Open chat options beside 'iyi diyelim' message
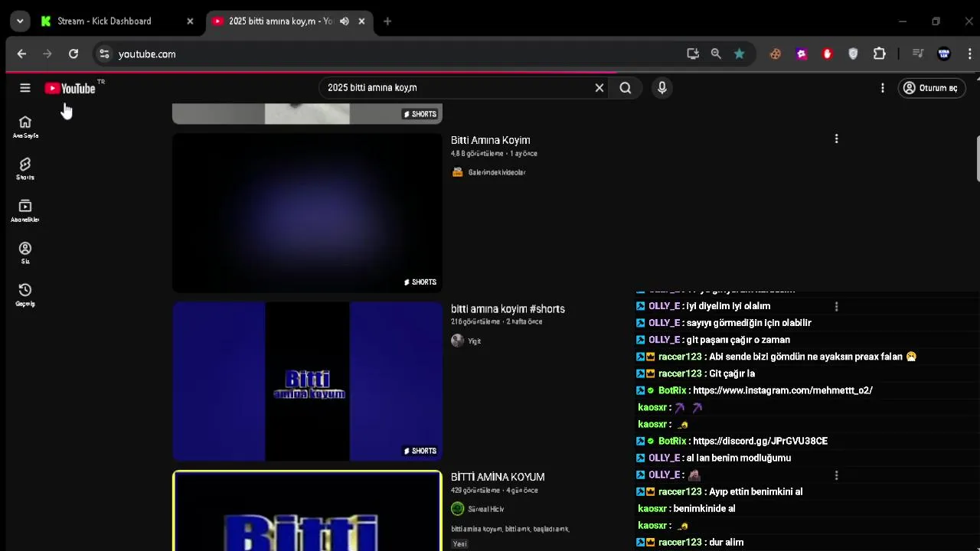Screen dimensions: 980x551 click(836, 306)
